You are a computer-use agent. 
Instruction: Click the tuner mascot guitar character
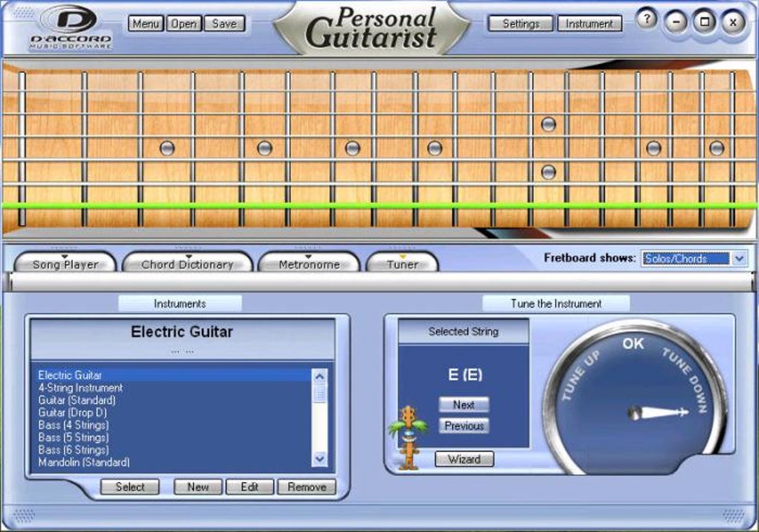(408, 438)
